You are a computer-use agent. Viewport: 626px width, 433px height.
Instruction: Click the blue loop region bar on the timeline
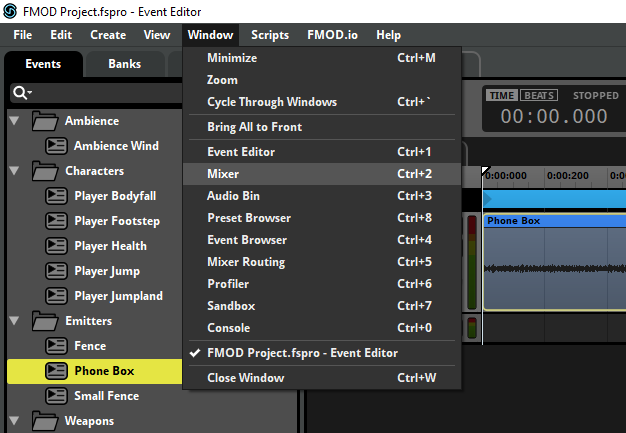point(554,199)
